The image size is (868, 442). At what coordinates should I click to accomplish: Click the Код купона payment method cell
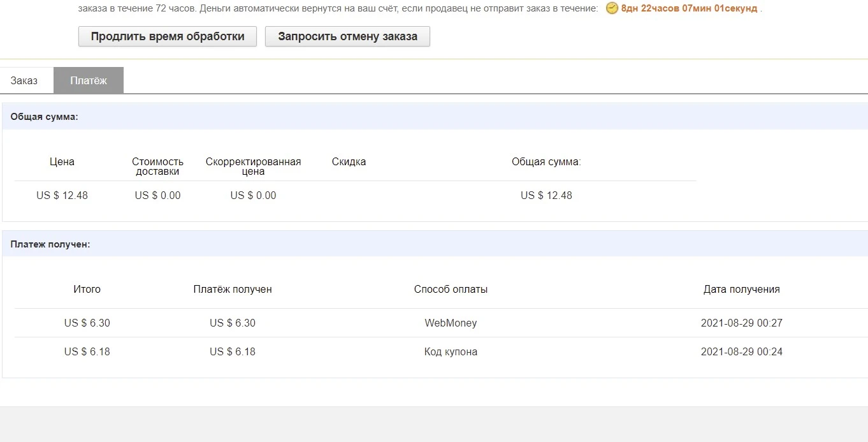tap(451, 351)
